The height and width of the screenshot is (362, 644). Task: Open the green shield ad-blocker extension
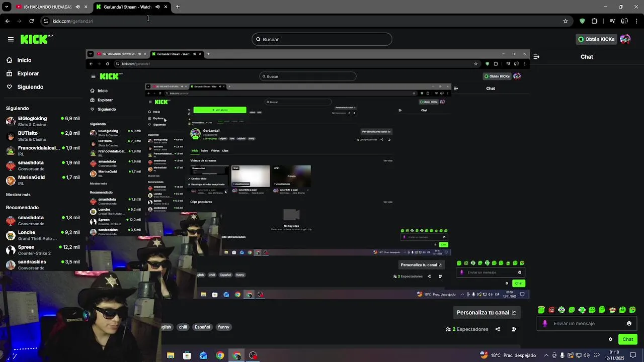click(x=582, y=21)
